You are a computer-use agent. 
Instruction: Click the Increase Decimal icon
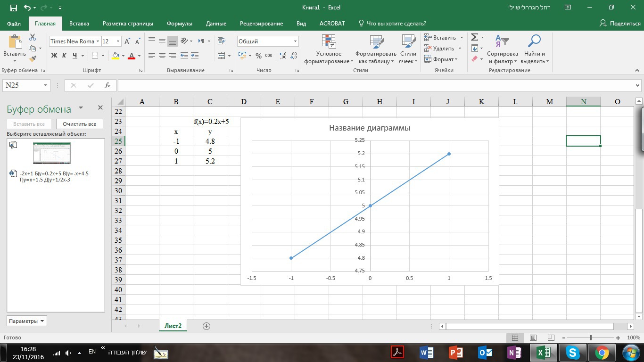pos(283,56)
